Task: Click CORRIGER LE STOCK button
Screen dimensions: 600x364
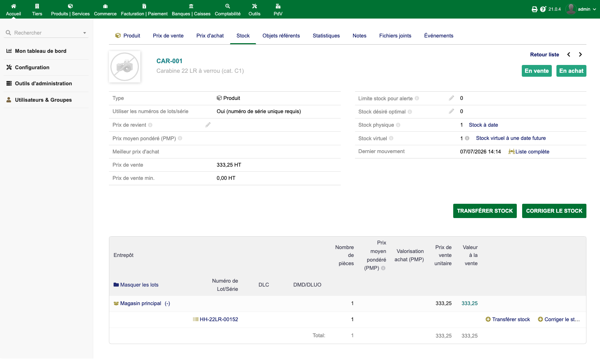Action: 554,211
